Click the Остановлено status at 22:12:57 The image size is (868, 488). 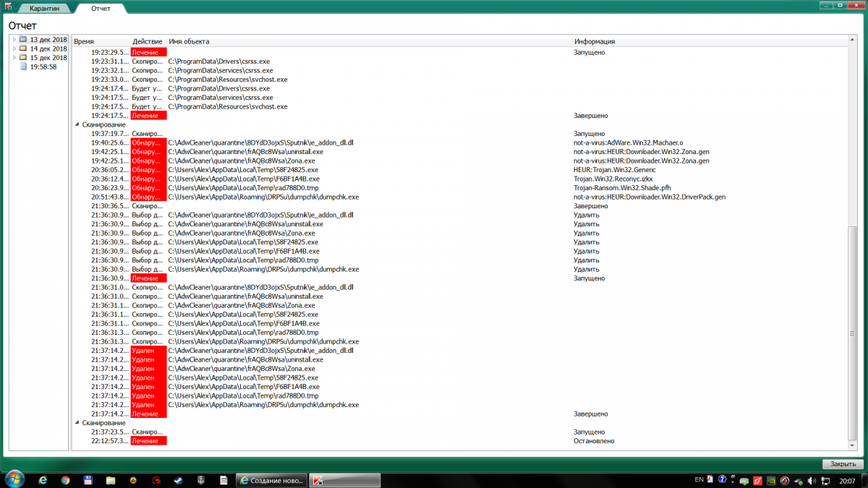pyautogui.click(x=594, y=441)
